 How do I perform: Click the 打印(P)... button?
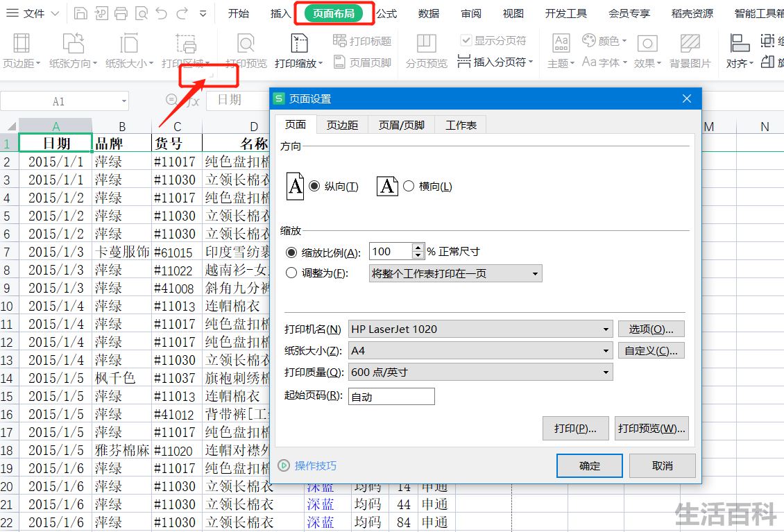575,429
